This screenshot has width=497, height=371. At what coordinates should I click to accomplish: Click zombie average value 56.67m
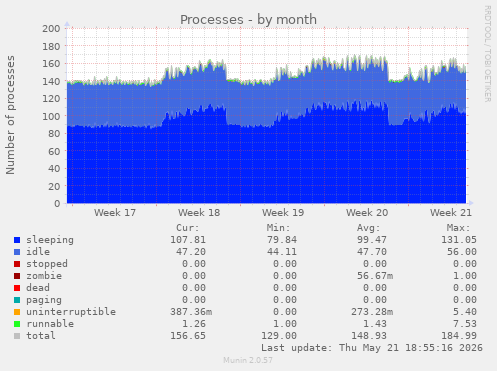(375, 276)
